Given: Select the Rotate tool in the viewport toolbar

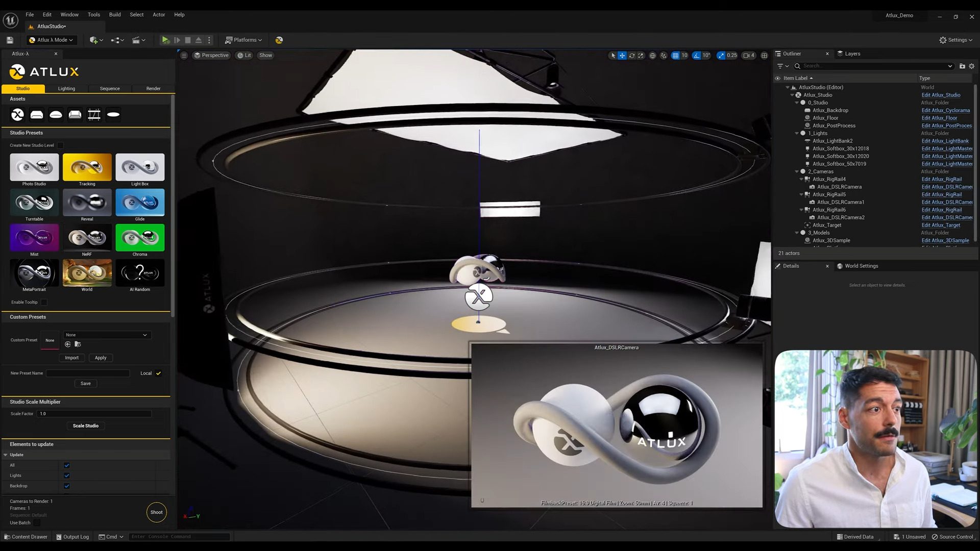Looking at the screenshot, I should point(632,55).
